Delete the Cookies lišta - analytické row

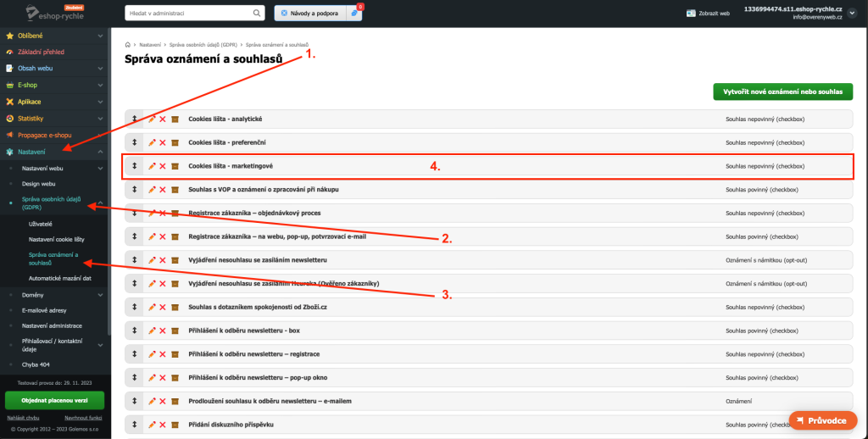coord(163,119)
